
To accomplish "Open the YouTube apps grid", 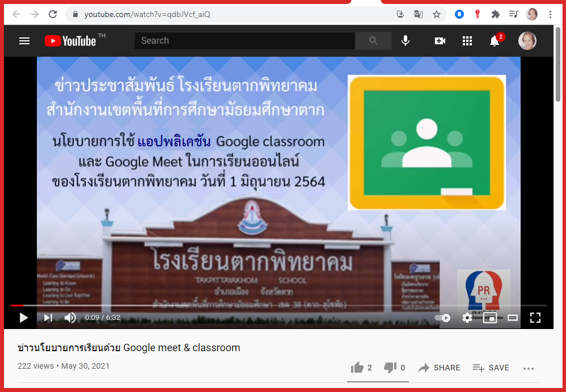I will point(467,41).
